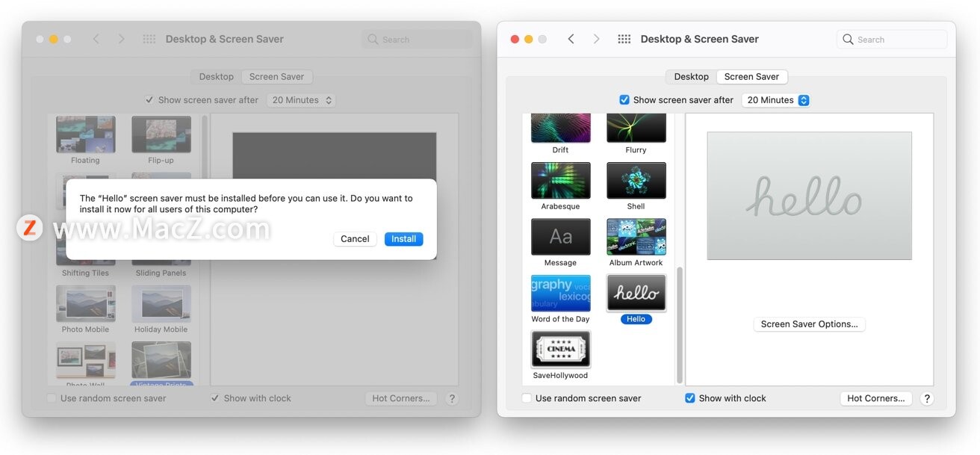Choose Photo Mobile in left window

pos(85,303)
